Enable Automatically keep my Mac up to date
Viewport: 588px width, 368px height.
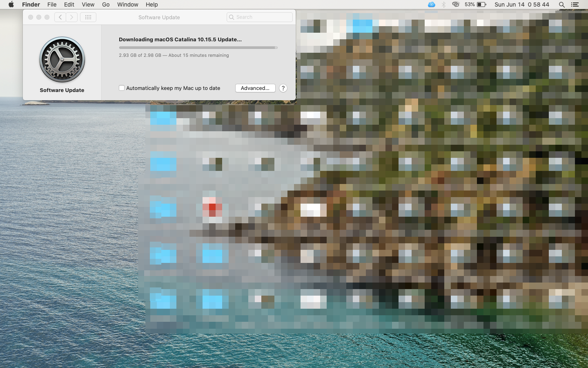[122, 88]
